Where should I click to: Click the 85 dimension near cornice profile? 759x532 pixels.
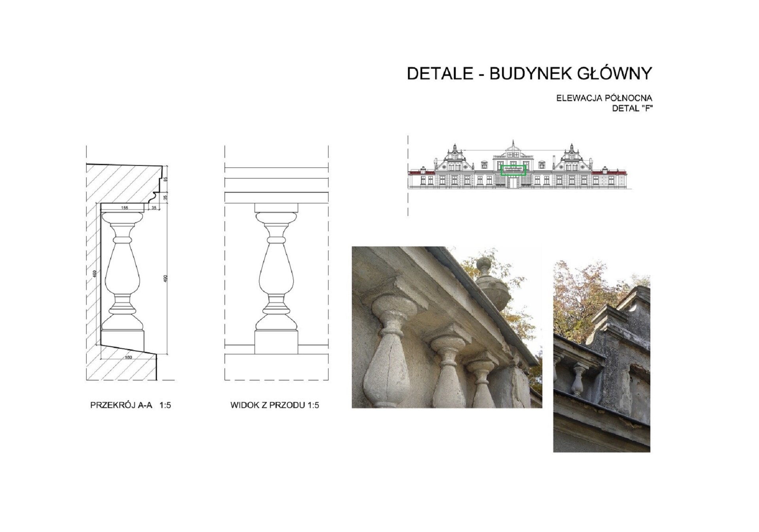(166, 179)
